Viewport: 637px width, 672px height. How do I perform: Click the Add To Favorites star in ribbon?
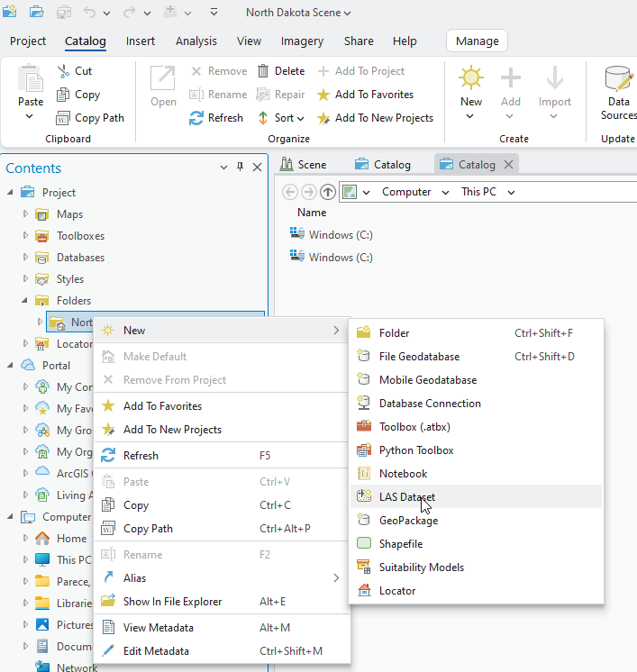[x=323, y=95]
